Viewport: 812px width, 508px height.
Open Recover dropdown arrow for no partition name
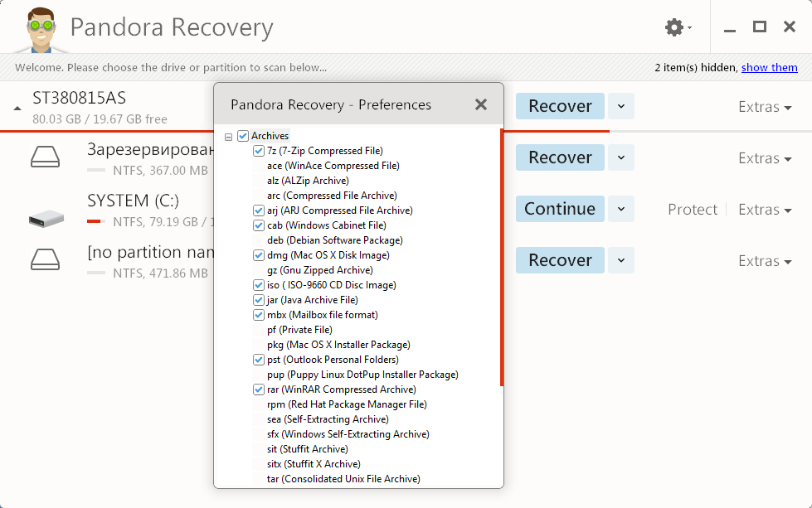[x=621, y=260]
